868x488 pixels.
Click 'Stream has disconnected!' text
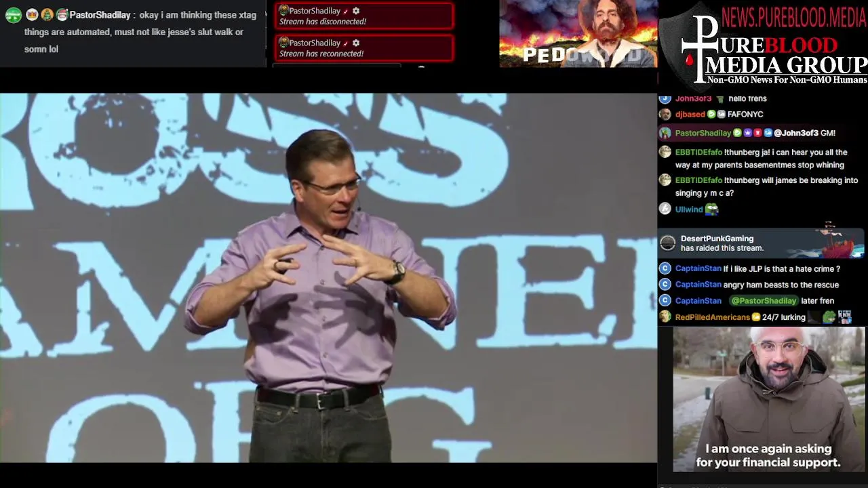pos(323,22)
